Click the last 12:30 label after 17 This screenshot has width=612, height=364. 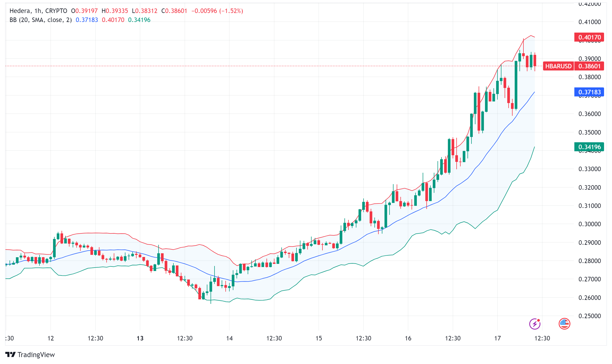pyautogui.click(x=542, y=338)
